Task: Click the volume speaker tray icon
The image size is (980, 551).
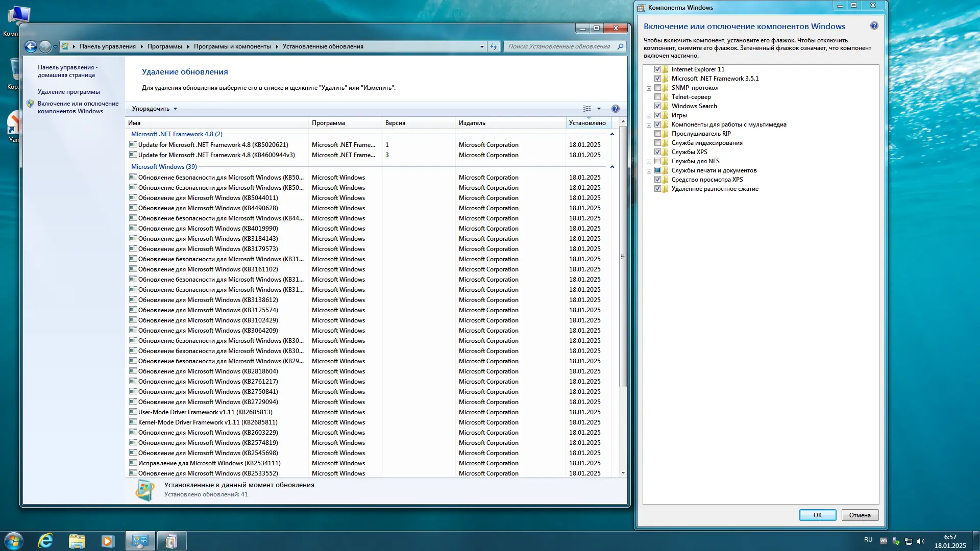Action: point(921,541)
